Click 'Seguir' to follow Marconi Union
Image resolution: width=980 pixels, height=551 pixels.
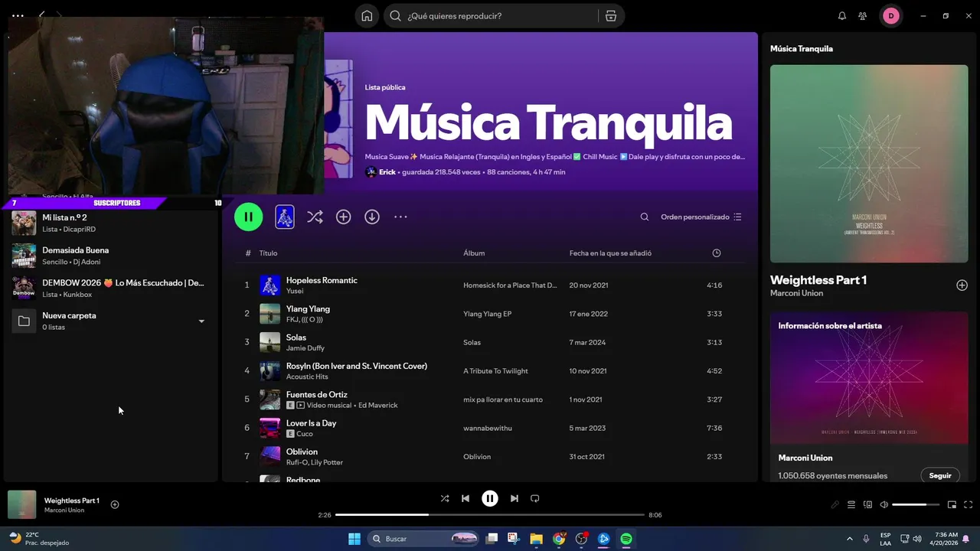(940, 475)
